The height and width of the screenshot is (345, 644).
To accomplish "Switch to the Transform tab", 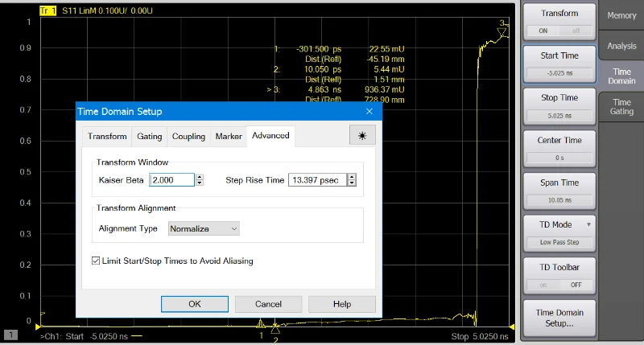I will (107, 136).
